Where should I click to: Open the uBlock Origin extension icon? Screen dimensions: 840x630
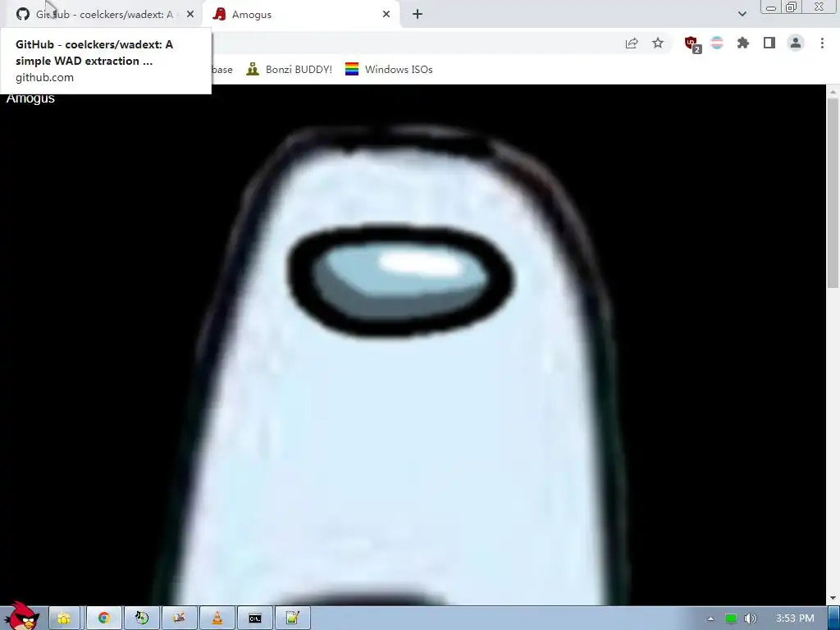[x=692, y=44]
